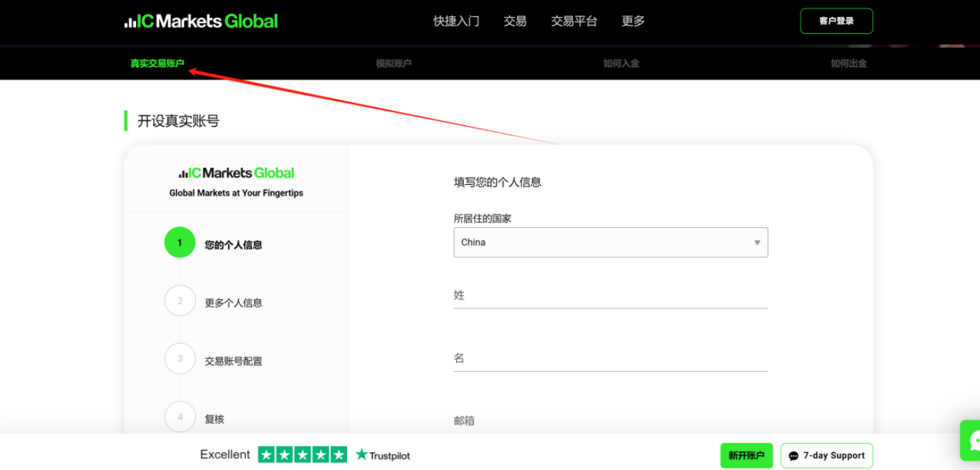Open the 交易 navigation menu
Image resolution: width=980 pixels, height=470 pixels.
(515, 21)
